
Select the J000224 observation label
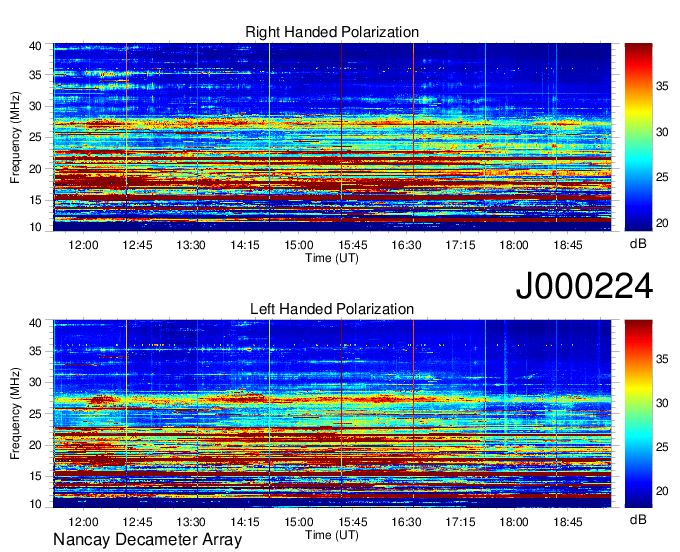pos(584,286)
